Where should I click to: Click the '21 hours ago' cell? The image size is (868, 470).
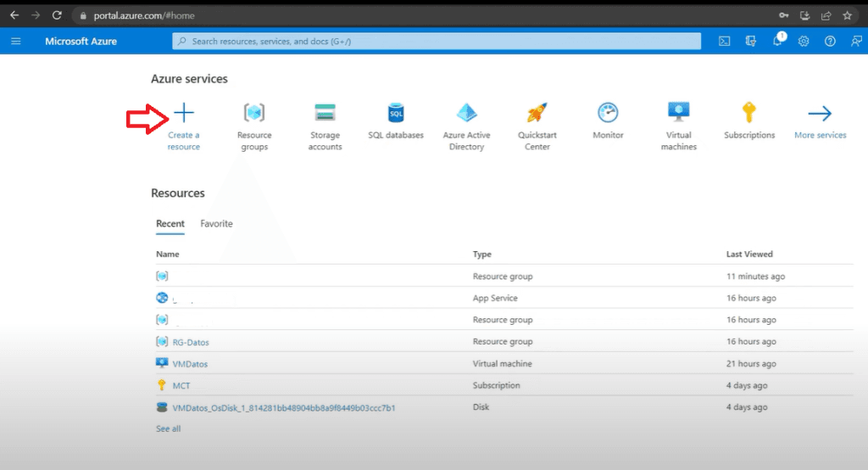click(751, 364)
